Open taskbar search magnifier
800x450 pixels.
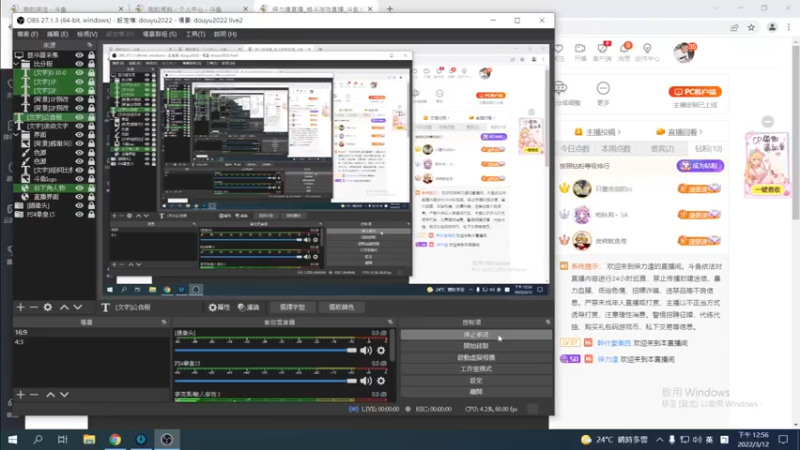(x=38, y=439)
